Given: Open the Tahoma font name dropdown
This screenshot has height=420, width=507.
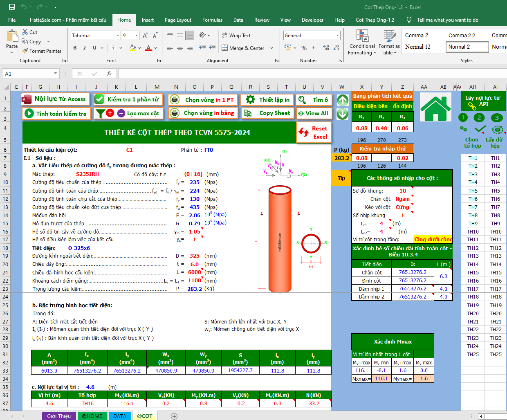Looking at the screenshot, I should [118, 36].
